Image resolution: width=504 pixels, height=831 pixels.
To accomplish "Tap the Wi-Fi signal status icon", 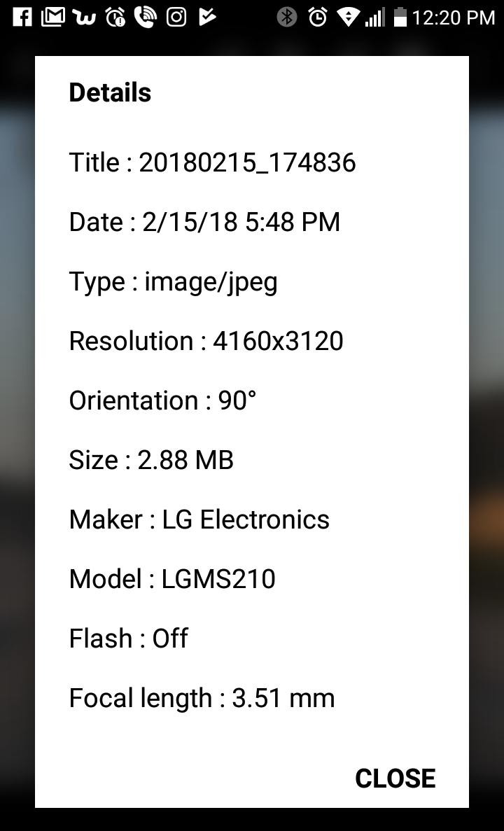I will 347,17.
